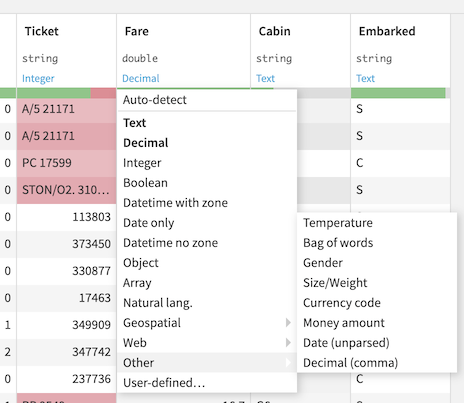Open Ticket column Integer meaning dropdown

tap(38, 78)
